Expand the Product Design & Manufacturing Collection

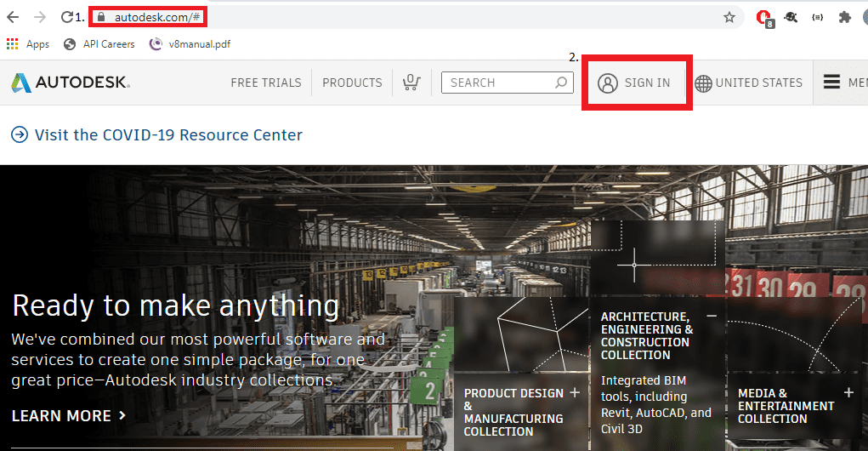coord(575,392)
